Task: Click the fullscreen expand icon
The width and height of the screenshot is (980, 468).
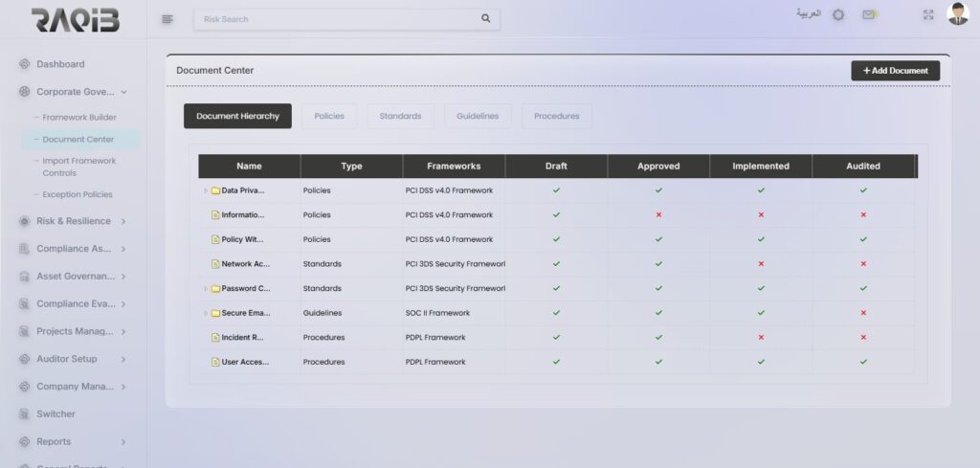Action: coord(927,15)
